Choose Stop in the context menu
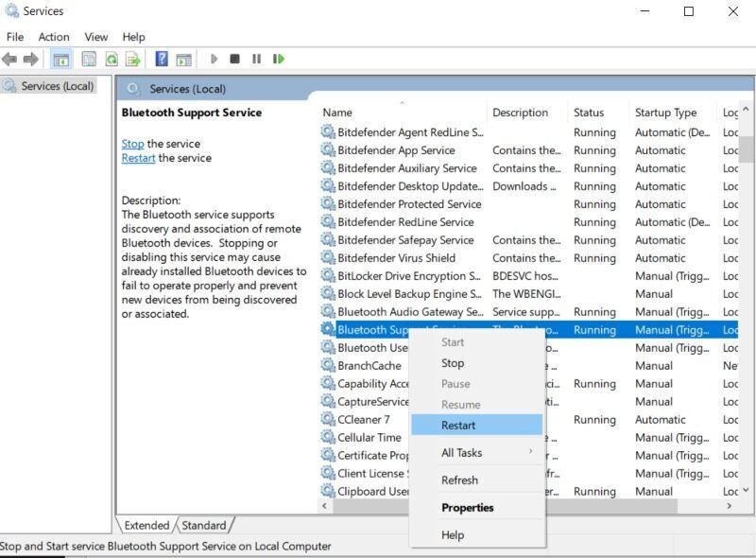 click(477, 363)
